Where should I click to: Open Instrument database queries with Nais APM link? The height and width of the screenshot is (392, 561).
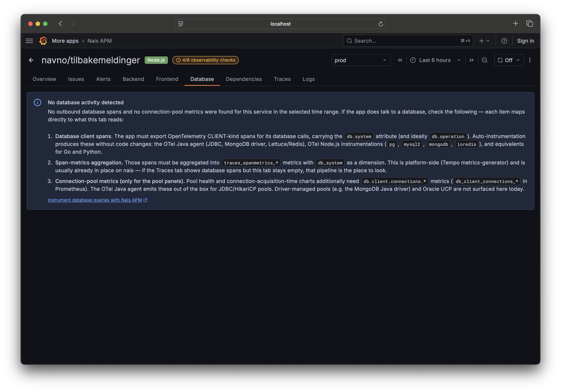(98, 200)
